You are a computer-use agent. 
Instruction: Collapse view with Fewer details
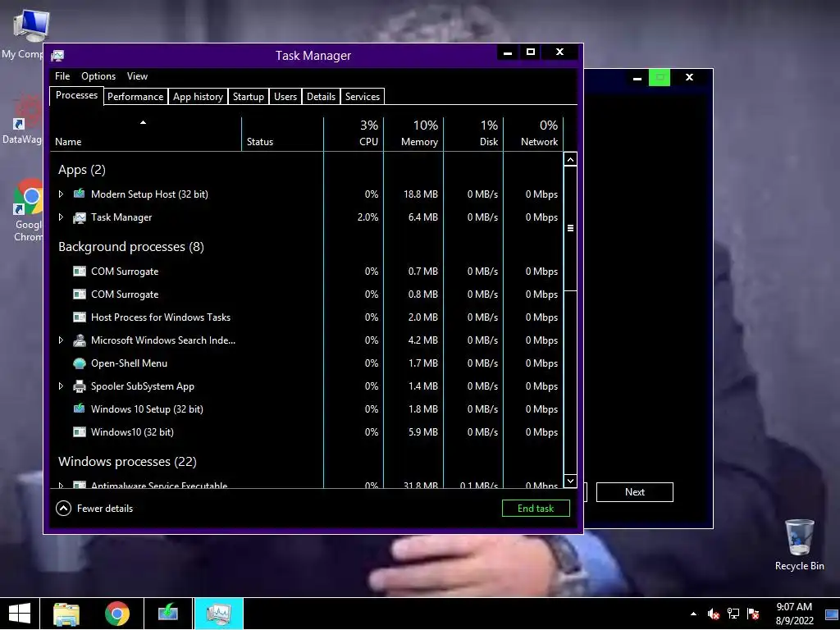[x=94, y=509]
